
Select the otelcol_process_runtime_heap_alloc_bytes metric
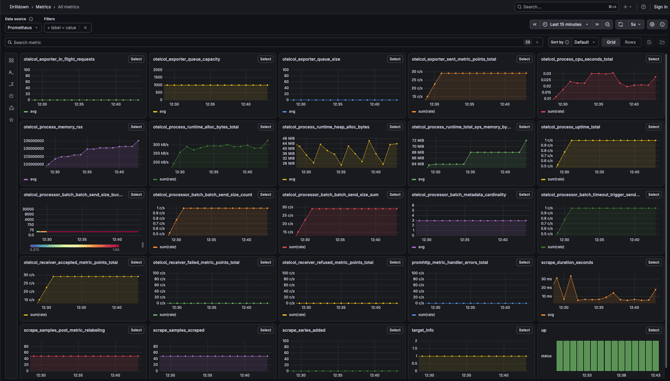(395, 127)
